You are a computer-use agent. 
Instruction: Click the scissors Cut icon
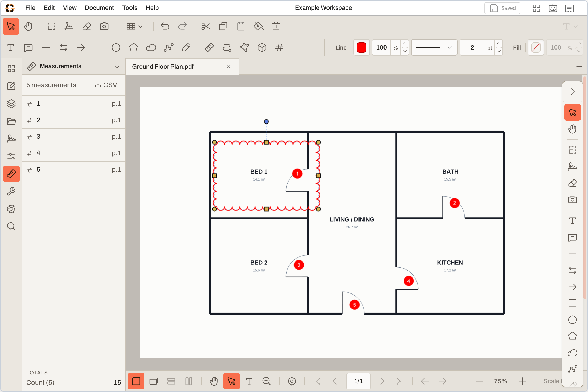206,26
